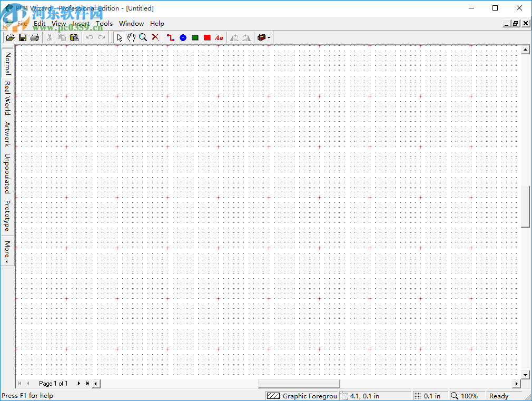Select the hand Pan tool

pyautogui.click(x=131, y=37)
